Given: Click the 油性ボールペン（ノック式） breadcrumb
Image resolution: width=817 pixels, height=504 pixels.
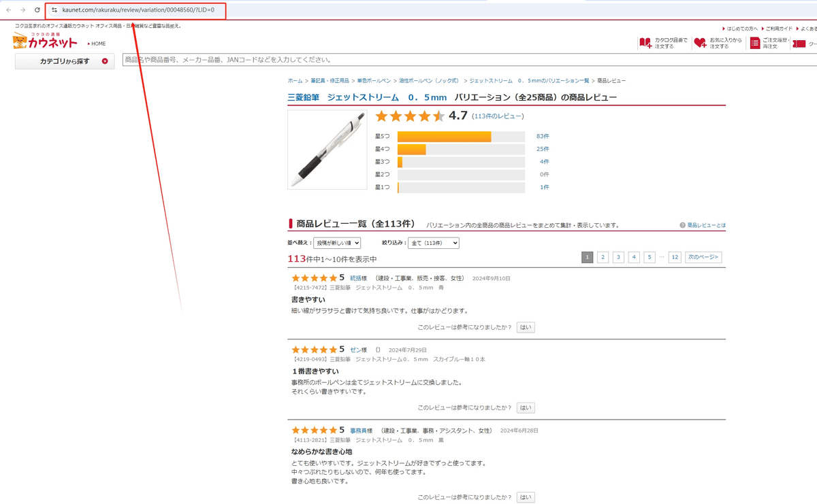Looking at the screenshot, I should click(x=429, y=81).
